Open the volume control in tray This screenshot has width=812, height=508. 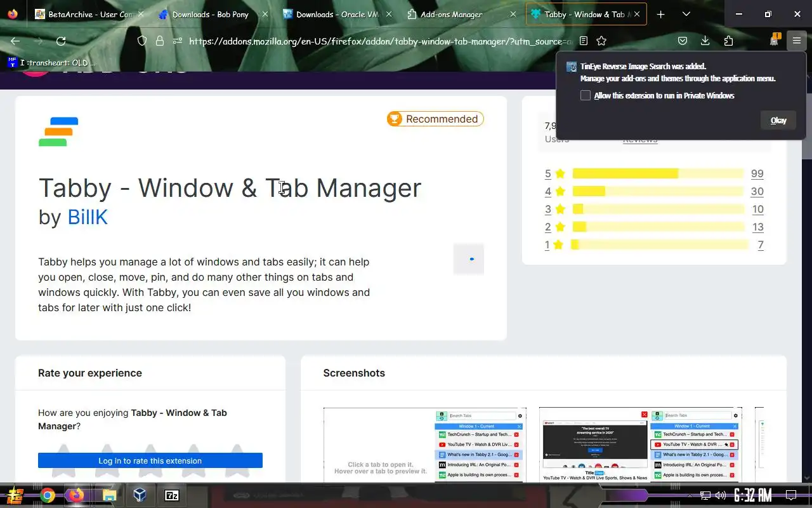(x=721, y=495)
